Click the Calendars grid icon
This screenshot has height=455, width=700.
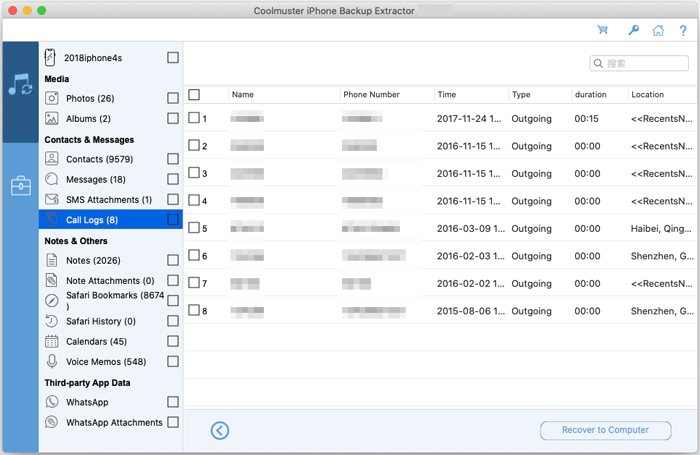pyautogui.click(x=52, y=341)
